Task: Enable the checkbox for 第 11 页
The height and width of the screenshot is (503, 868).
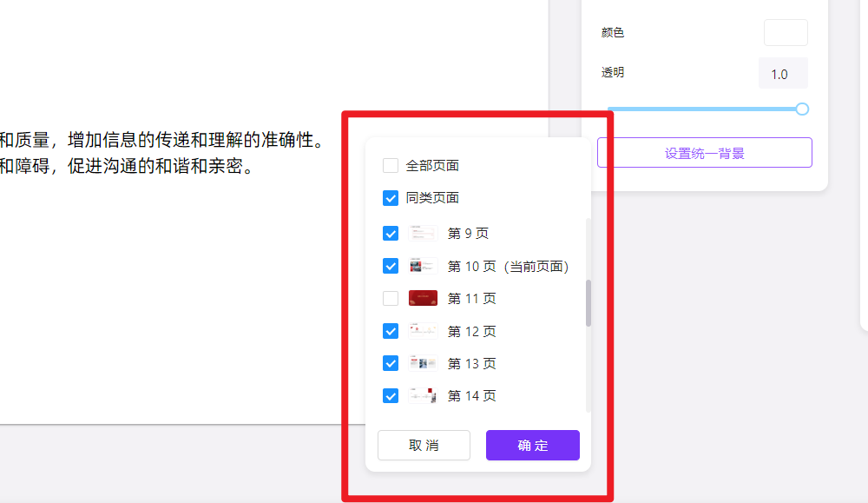Action: (391, 298)
